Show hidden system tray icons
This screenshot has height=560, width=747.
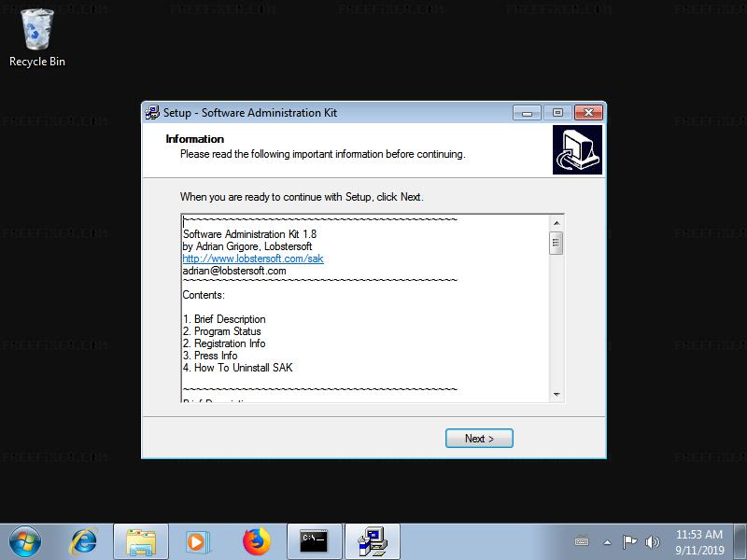(607, 542)
